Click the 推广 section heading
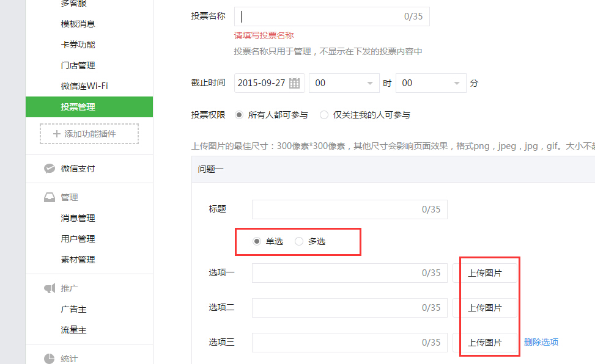595x364 pixels. pyautogui.click(x=69, y=288)
